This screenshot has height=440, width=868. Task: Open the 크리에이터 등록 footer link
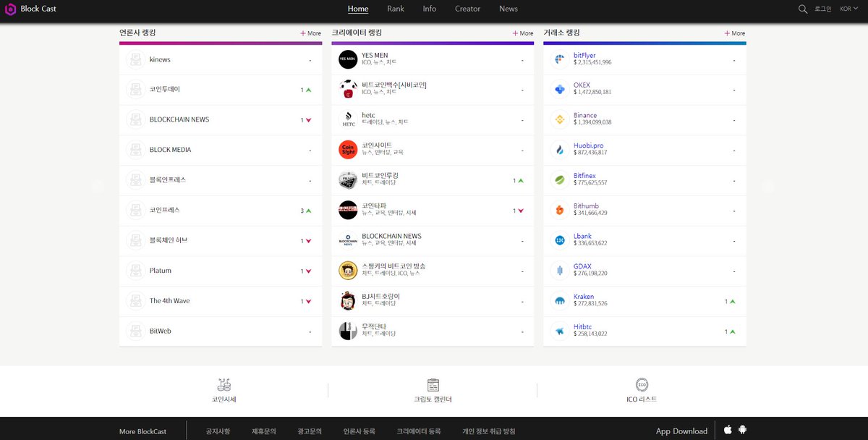pos(418,431)
